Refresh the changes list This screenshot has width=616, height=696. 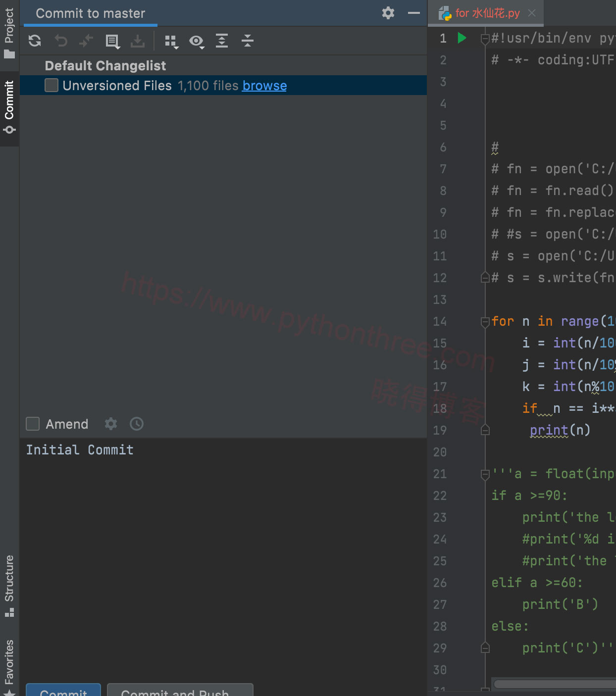[35, 41]
